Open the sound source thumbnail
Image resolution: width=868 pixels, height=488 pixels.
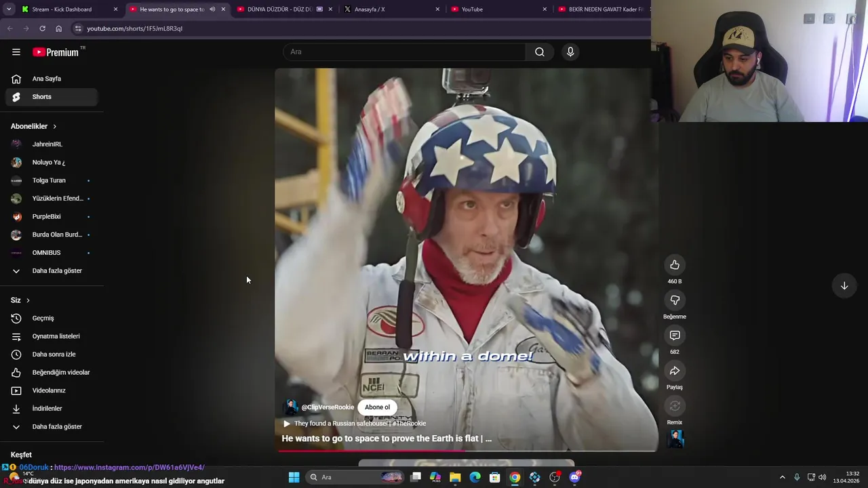coord(675,439)
